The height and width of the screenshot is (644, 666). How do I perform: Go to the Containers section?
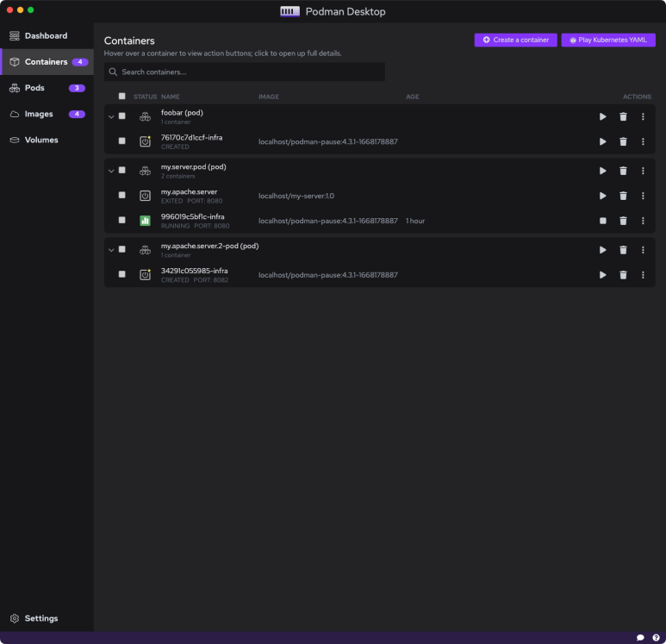pyautogui.click(x=47, y=61)
